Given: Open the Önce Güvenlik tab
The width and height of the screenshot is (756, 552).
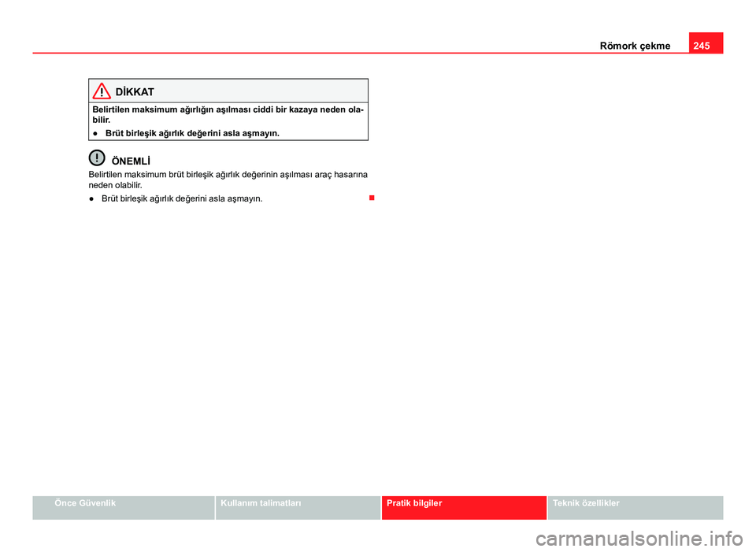Looking at the screenshot, I should (124, 508).
